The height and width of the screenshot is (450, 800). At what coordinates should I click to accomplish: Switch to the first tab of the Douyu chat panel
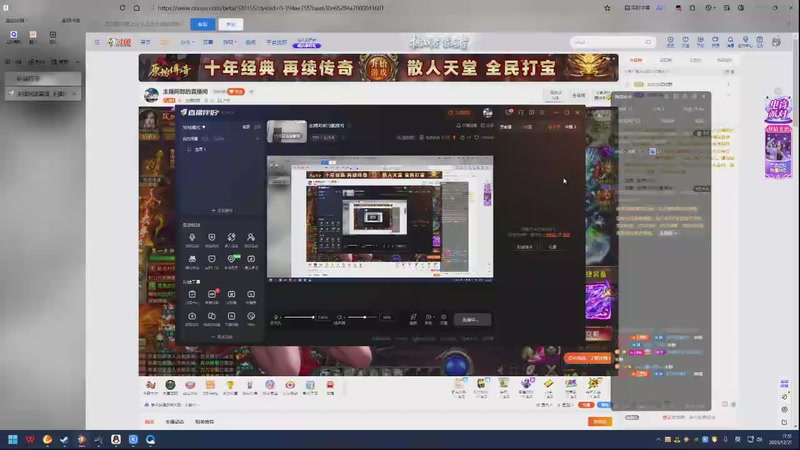(x=636, y=60)
